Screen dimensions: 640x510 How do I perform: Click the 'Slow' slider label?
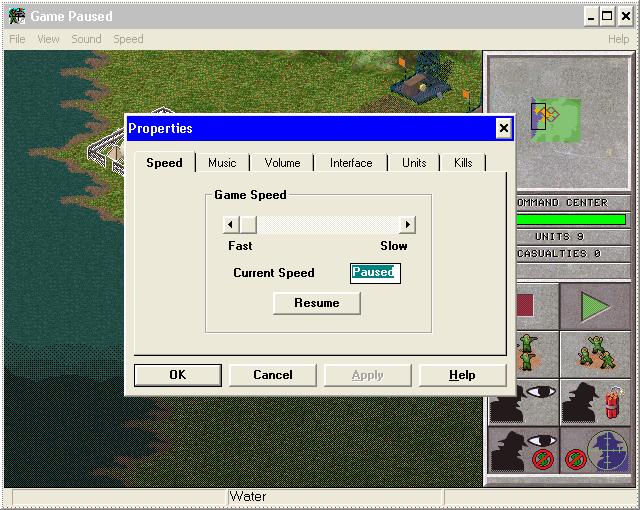tap(394, 246)
